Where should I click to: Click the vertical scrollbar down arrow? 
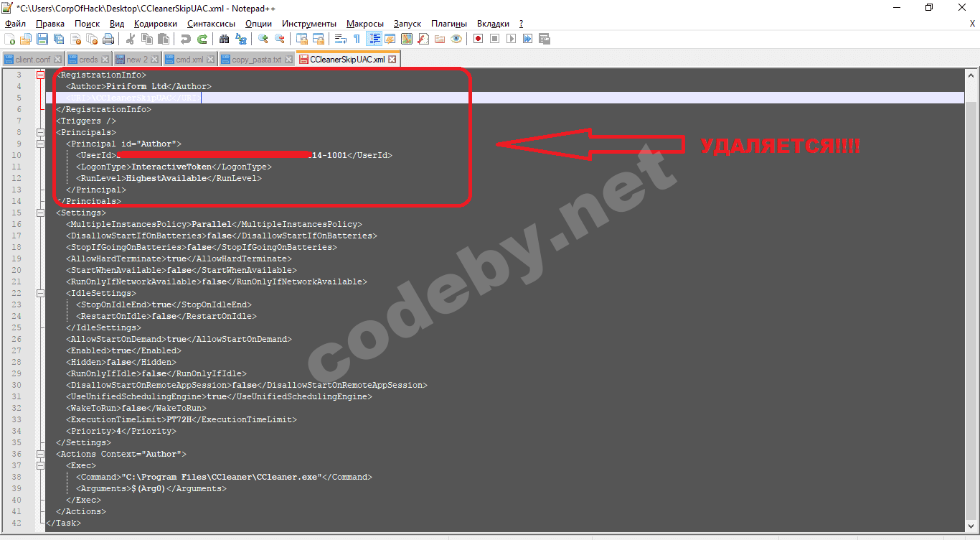click(971, 527)
